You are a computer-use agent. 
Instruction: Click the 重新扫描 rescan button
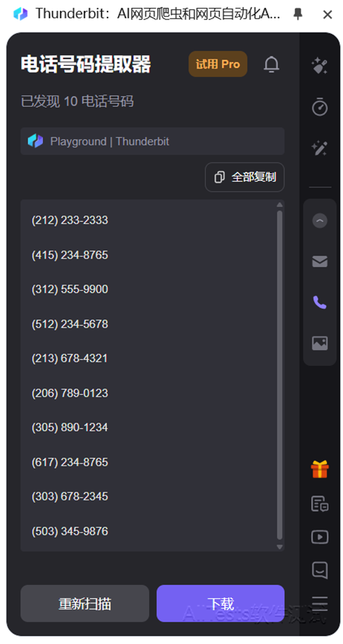point(84,604)
